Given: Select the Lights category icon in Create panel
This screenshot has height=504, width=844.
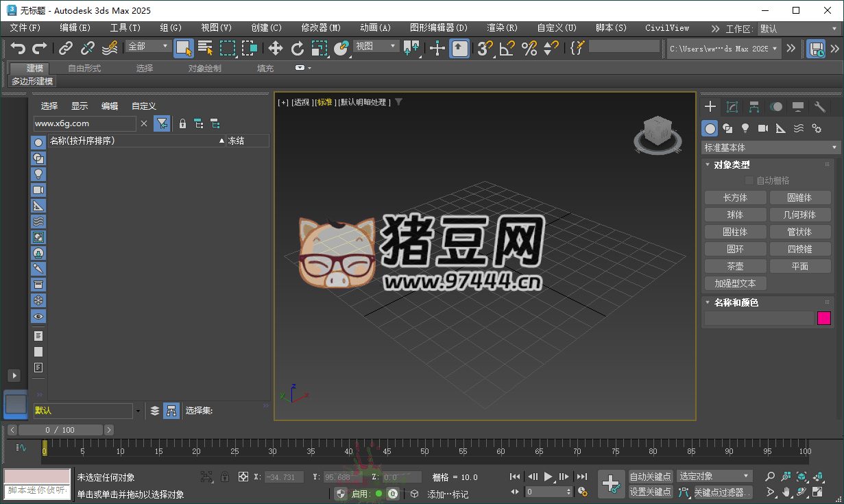Looking at the screenshot, I should tap(745, 128).
